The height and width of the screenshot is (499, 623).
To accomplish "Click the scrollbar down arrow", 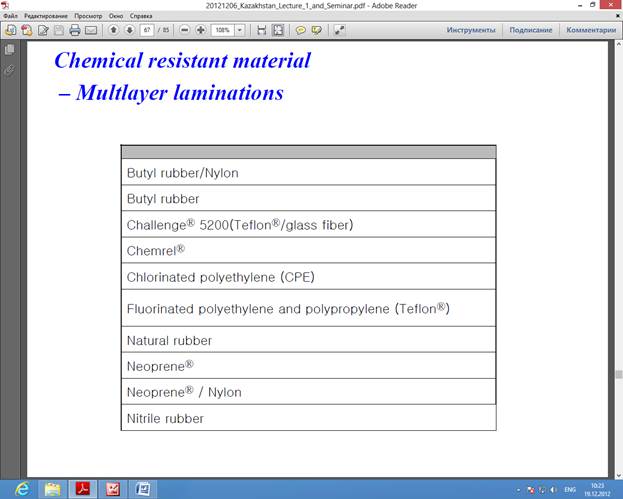I will [x=619, y=475].
